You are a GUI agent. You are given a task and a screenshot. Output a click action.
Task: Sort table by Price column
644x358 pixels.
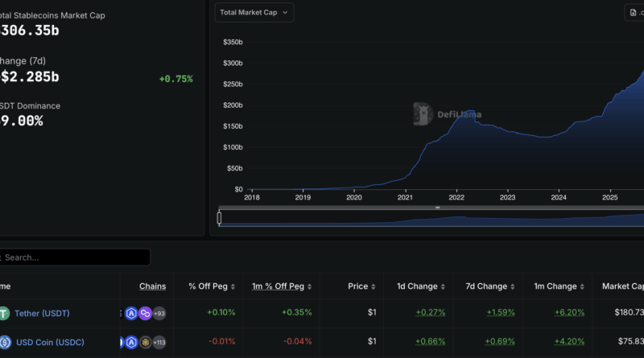[x=358, y=286]
